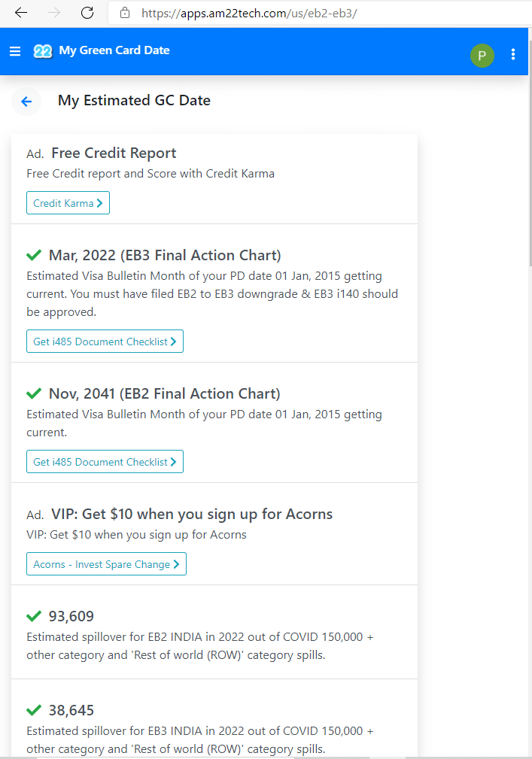Open the hamburger navigation menu

coord(15,52)
